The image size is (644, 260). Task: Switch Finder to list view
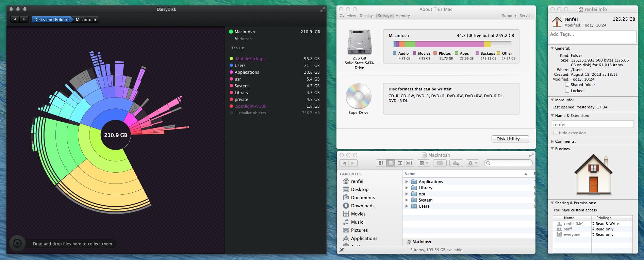click(x=391, y=163)
